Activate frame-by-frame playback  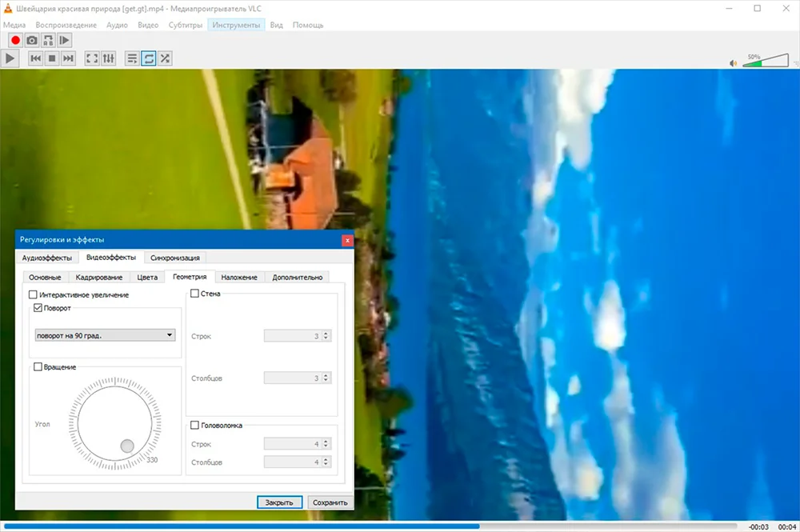tap(64, 39)
